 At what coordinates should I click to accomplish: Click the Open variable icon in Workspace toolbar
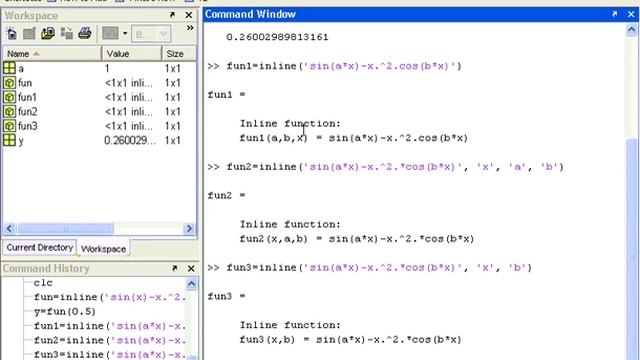29,33
